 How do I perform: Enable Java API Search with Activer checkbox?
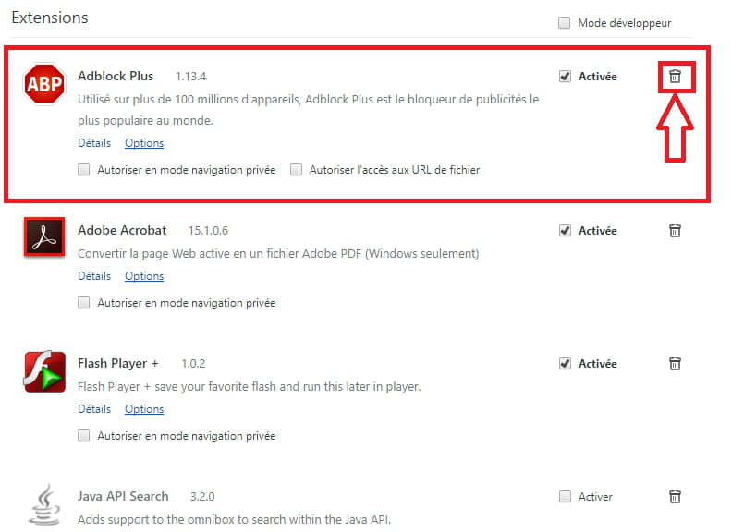(565, 496)
